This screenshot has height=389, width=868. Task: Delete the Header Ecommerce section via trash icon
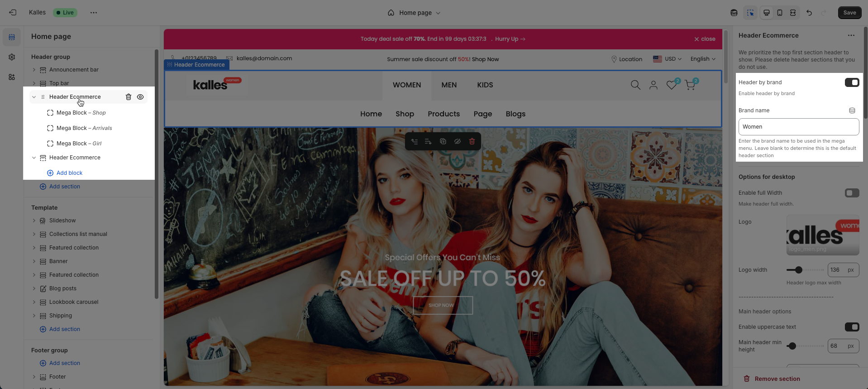click(x=129, y=97)
